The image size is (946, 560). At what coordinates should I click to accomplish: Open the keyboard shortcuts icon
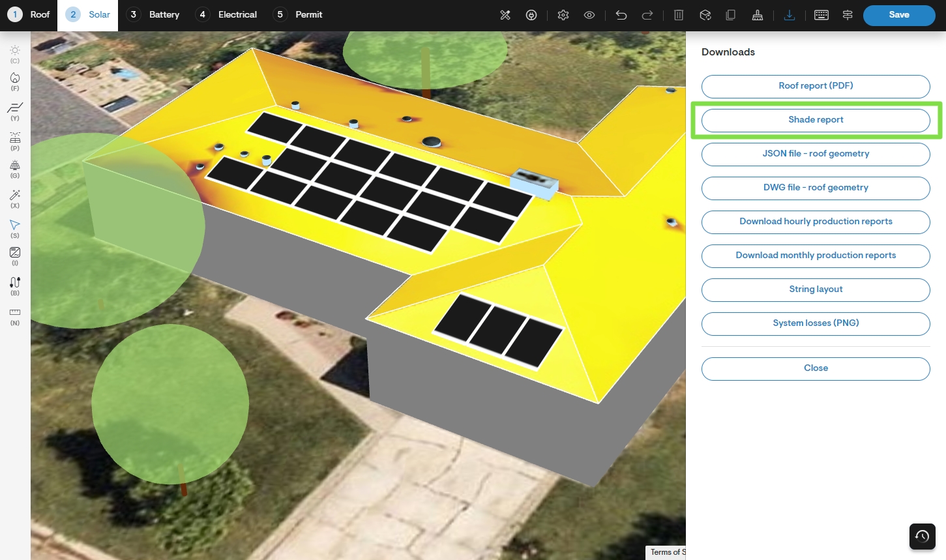pyautogui.click(x=821, y=15)
